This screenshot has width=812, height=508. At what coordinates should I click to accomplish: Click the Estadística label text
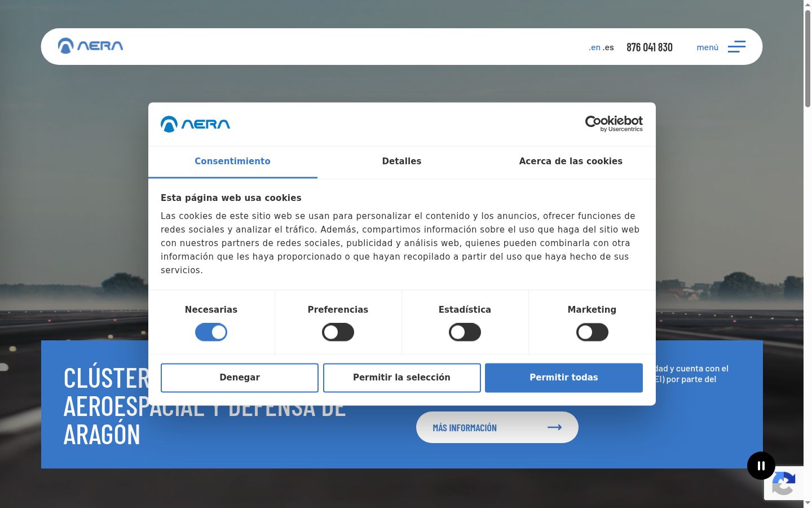465,310
